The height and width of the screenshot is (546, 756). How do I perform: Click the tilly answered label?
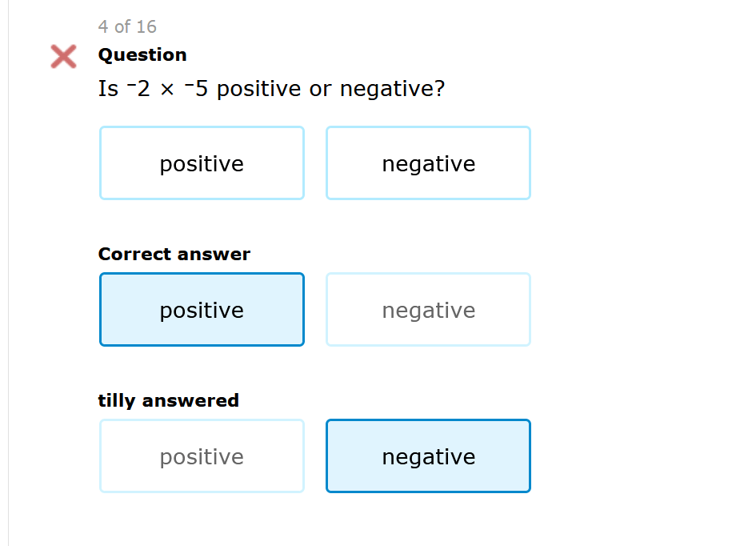point(168,400)
